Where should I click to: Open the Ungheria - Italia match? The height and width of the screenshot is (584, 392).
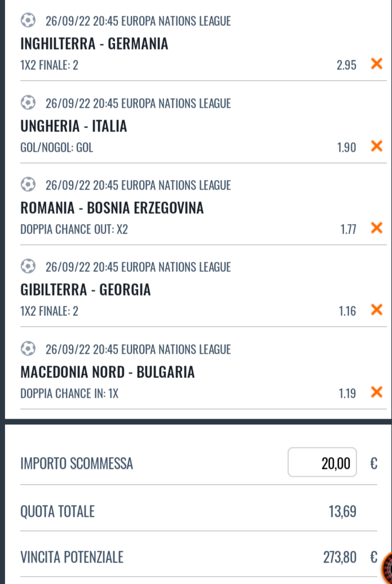pos(74,126)
